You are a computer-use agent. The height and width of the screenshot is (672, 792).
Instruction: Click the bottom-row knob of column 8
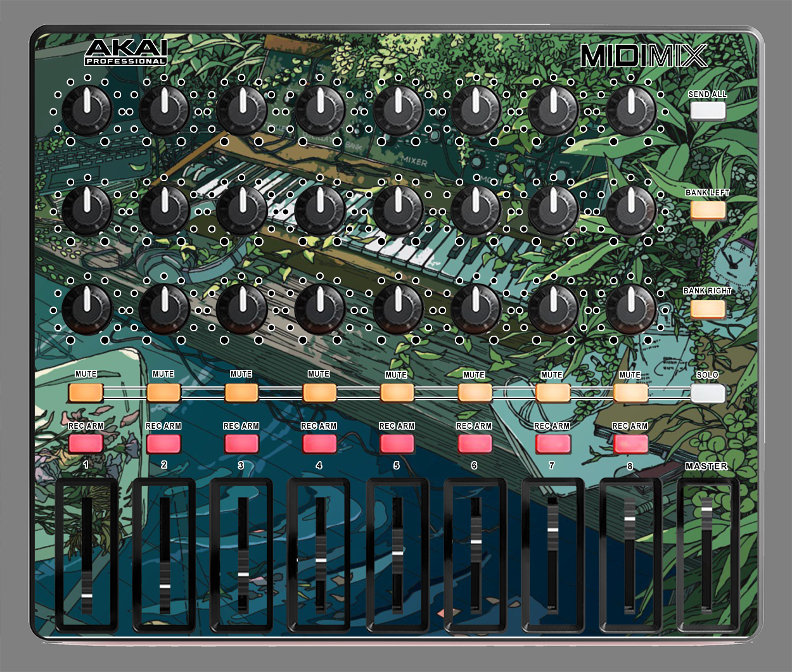point(630,308)
